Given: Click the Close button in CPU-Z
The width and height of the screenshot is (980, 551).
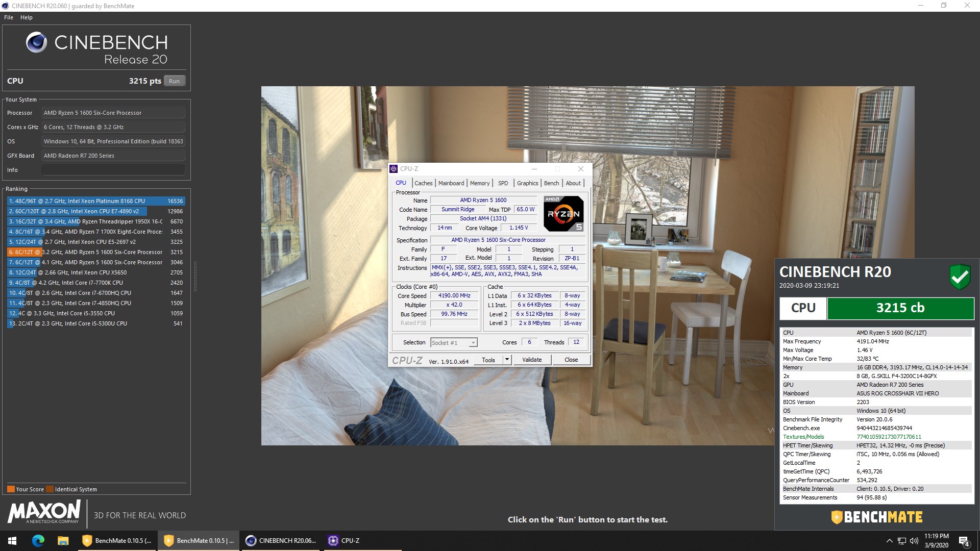Looking at the screenshot, I should pyautogui.click(x=571, y=360).
